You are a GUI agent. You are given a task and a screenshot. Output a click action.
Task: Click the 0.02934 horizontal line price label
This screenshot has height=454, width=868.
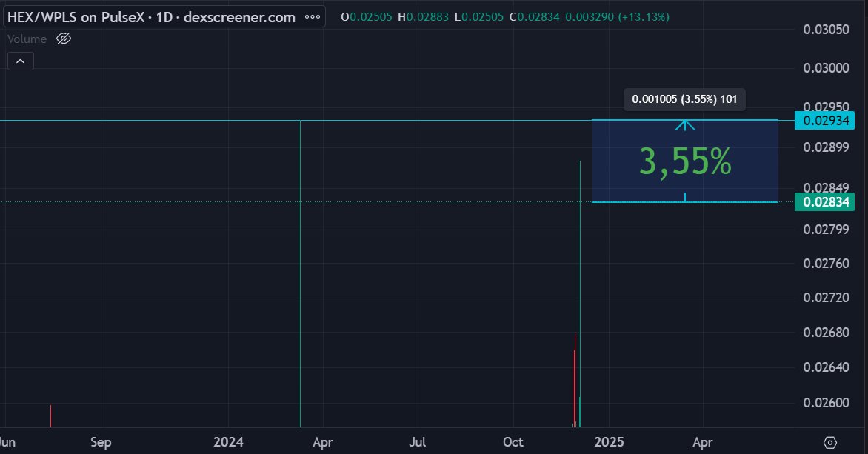[x=825, y=120]
